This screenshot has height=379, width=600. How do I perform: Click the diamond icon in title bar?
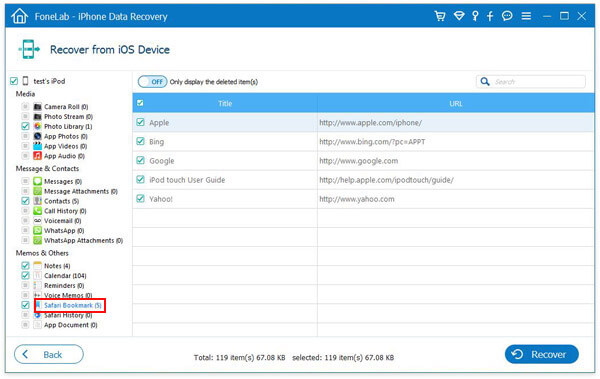click(459, 16)
